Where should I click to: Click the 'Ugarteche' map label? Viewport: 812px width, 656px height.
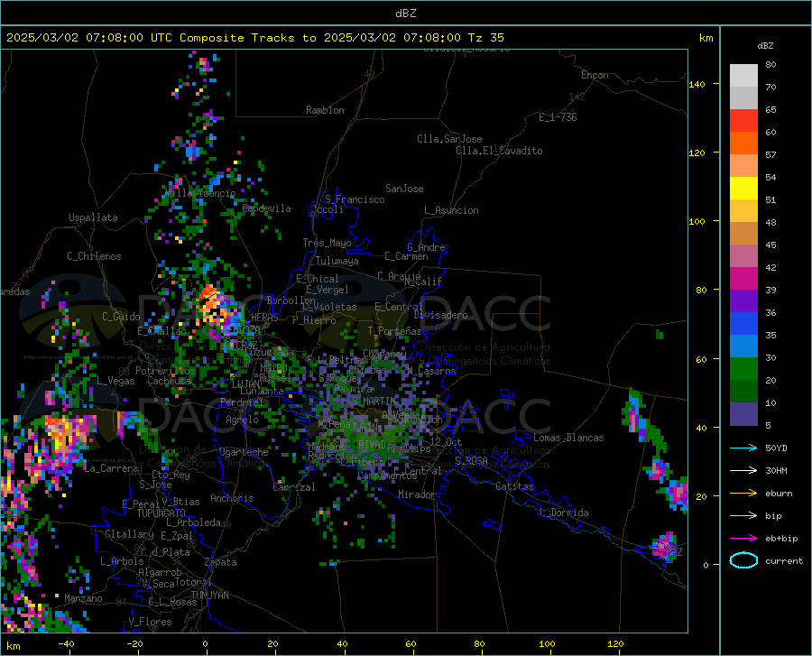tap(244, 452)
